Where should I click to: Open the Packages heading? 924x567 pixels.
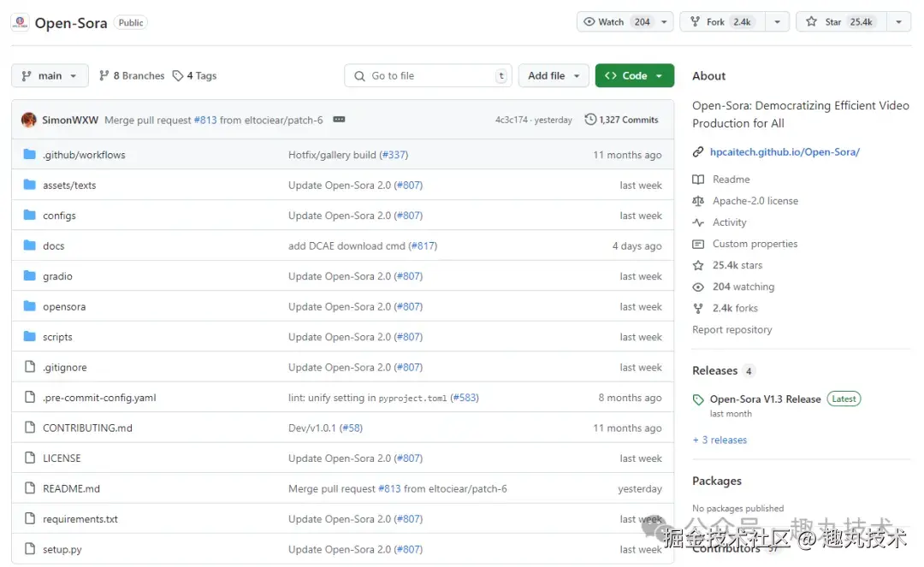pyautogui.click(x=717, y=481)
